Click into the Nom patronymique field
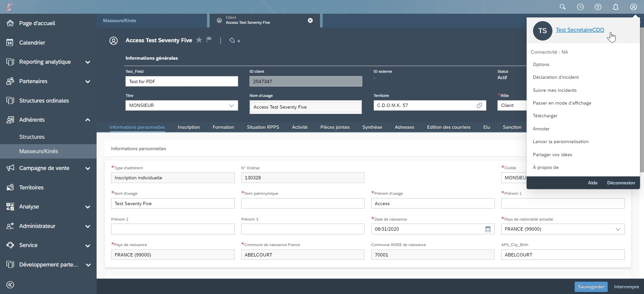The height and width of the screenshot is (294, 644). [303, 203]
